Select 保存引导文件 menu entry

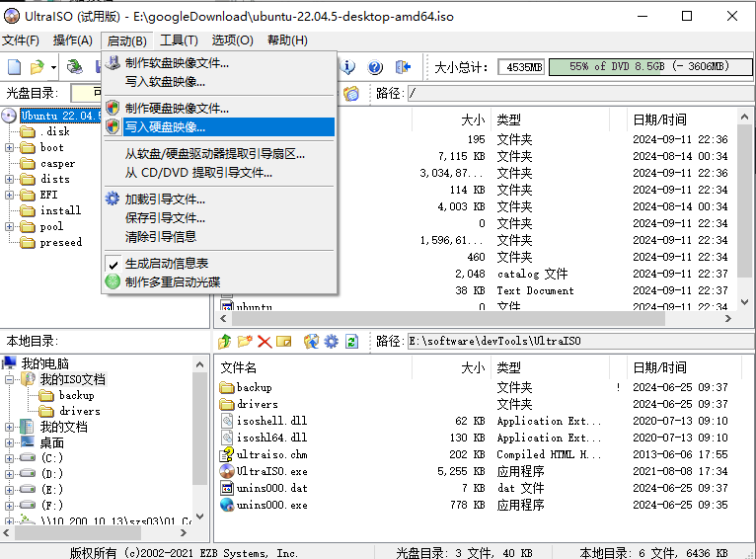coord(219,217)
